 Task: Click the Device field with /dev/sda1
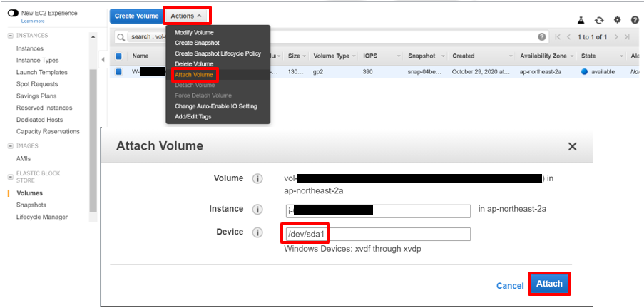click(x=378, y=234)
